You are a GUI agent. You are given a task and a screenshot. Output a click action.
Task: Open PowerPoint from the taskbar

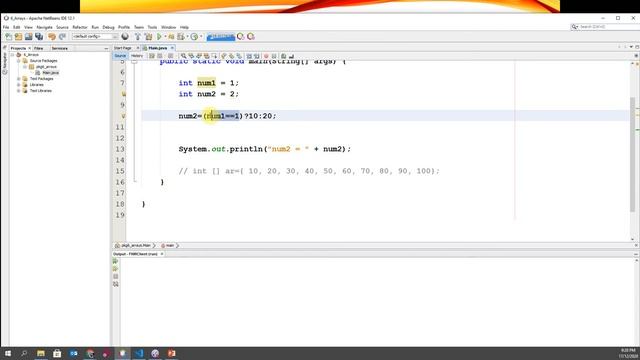coord(171,353)
